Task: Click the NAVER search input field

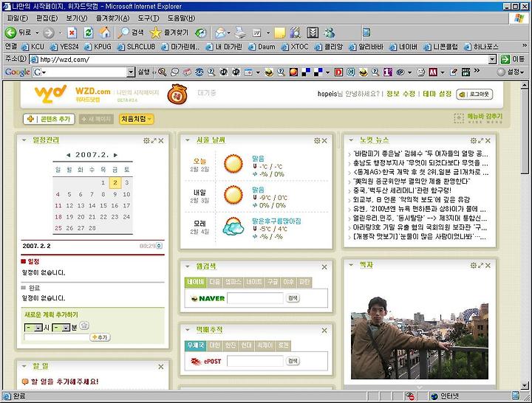Action: point(255,298)
